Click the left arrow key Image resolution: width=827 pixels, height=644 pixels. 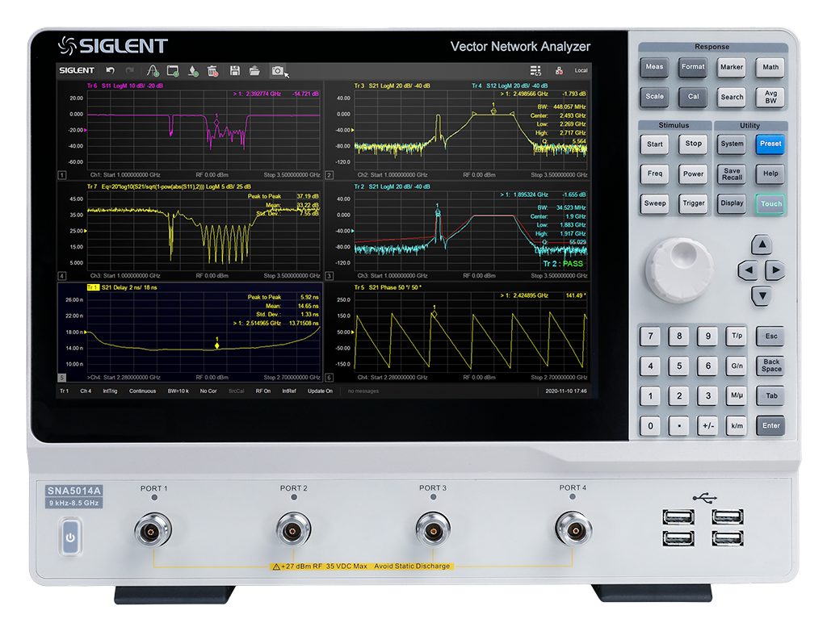[x=747, y=270]
